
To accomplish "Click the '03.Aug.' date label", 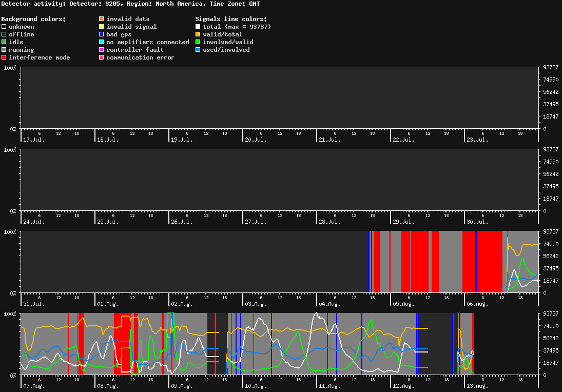I will 256,304.
